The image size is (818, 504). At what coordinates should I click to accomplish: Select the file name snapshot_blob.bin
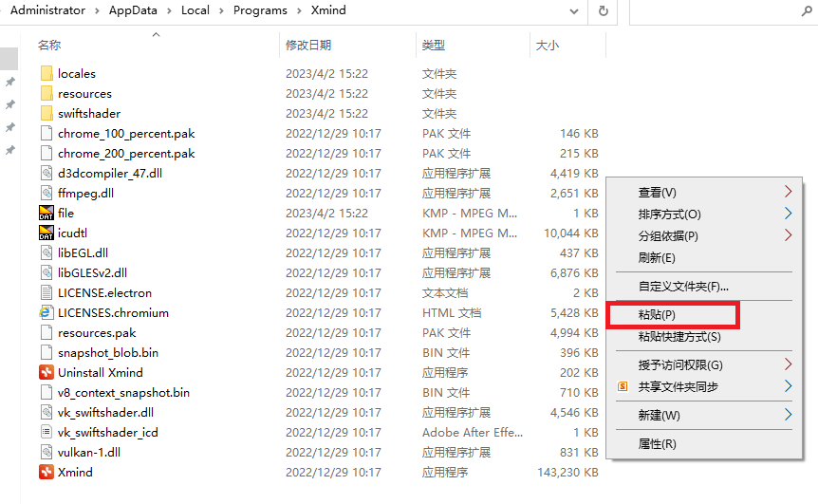(x=108, y=353)
